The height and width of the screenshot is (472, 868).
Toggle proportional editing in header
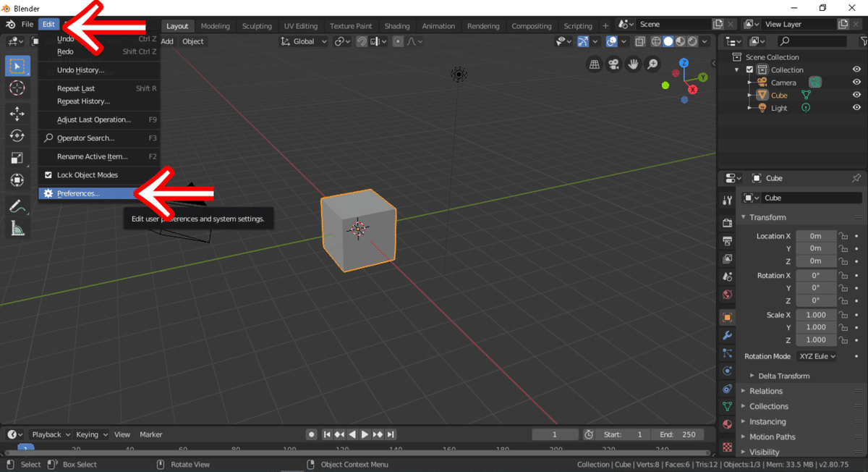398,41
